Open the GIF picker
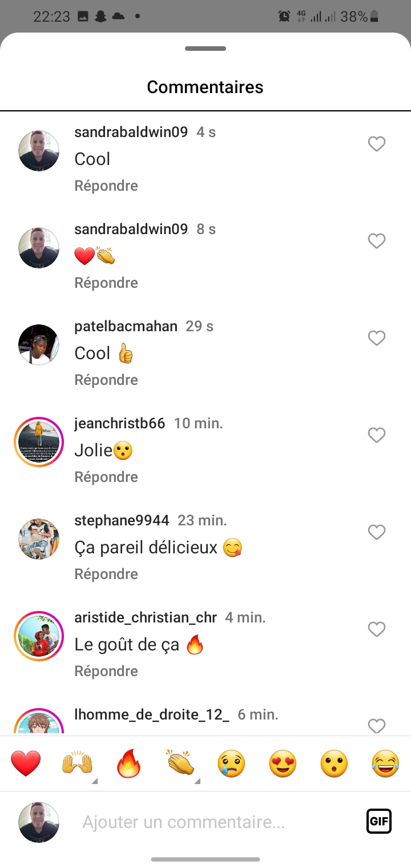411x868 pixels. click(x=379, y=822)
